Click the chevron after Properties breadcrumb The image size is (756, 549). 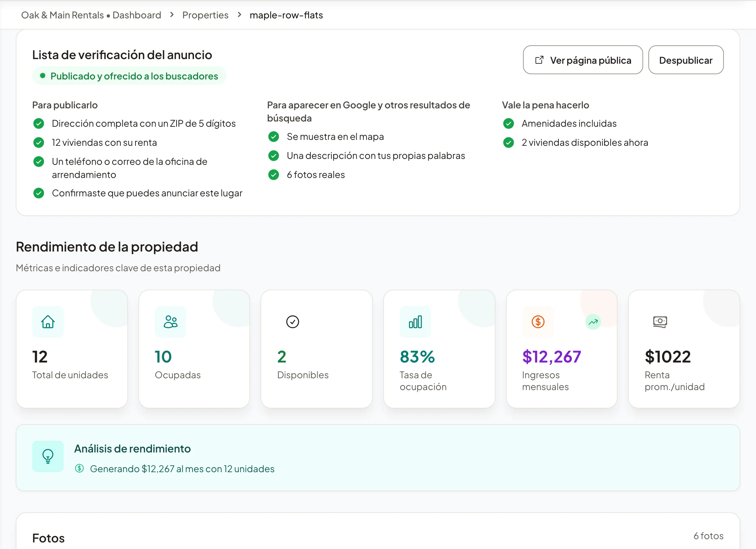pyautogui.click(x=239, y=15)
